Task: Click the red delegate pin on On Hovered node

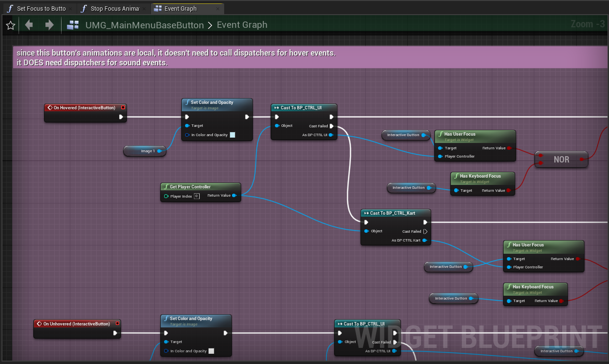Action: coord(123,107)
